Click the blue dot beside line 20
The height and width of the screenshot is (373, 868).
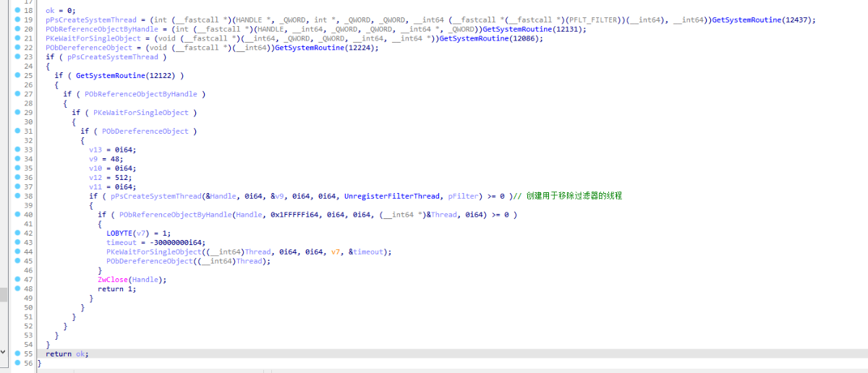(17, 29)
